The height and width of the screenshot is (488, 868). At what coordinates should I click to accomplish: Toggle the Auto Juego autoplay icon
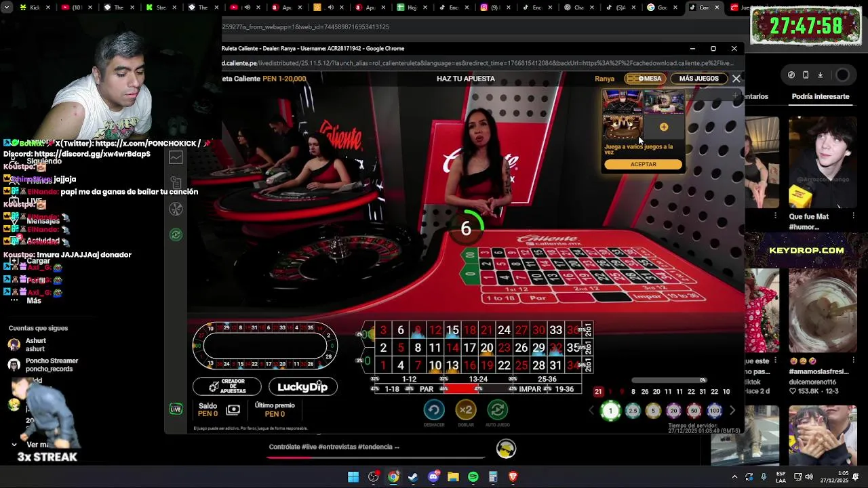(x=497, y=410)
